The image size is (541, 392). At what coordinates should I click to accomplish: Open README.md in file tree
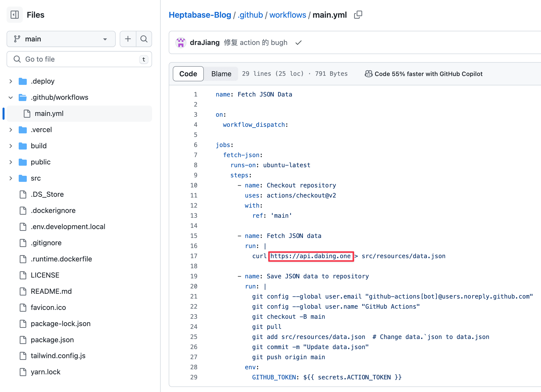51,291
